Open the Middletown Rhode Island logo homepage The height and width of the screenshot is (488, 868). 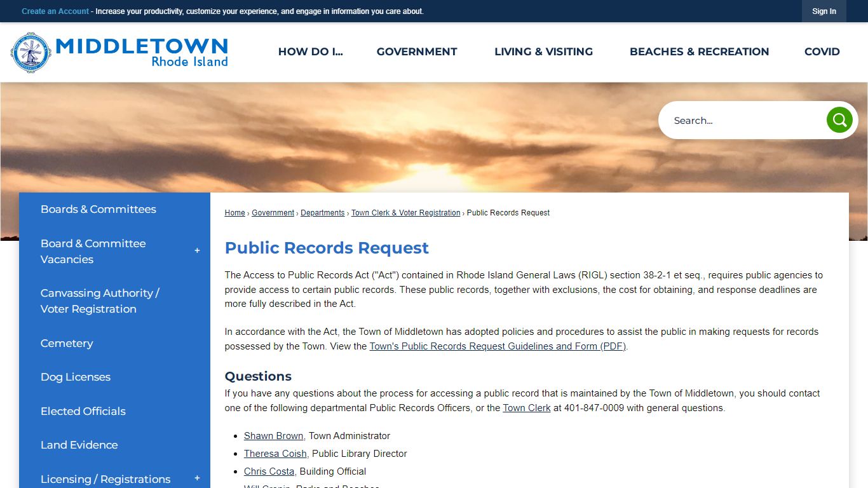click(x=119, y=52)
